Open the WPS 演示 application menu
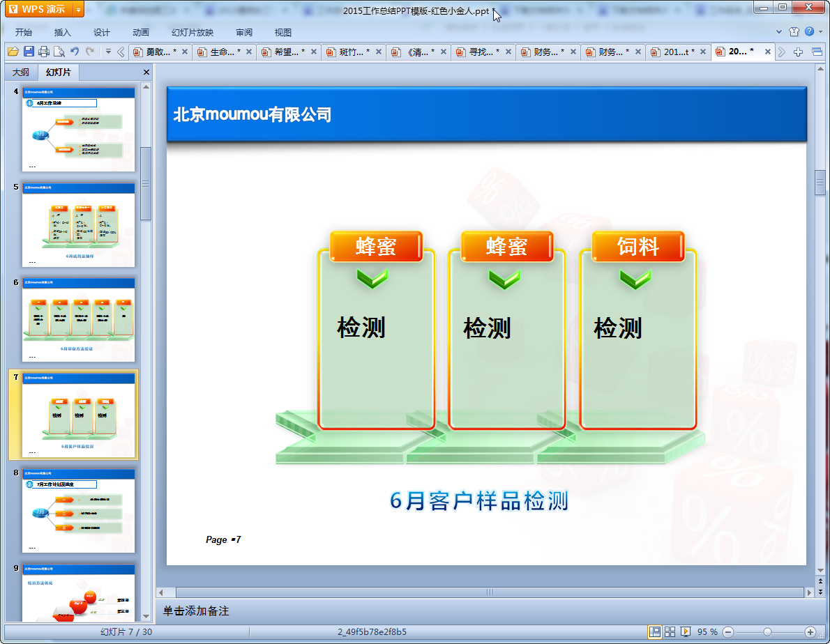Viewport: 830px width, 644px height. 38,9
